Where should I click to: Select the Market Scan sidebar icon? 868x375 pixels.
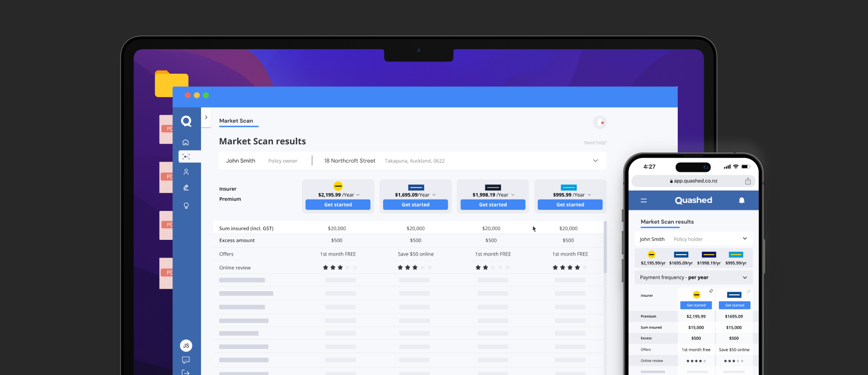pyautogui.click(x=186, y=157)
